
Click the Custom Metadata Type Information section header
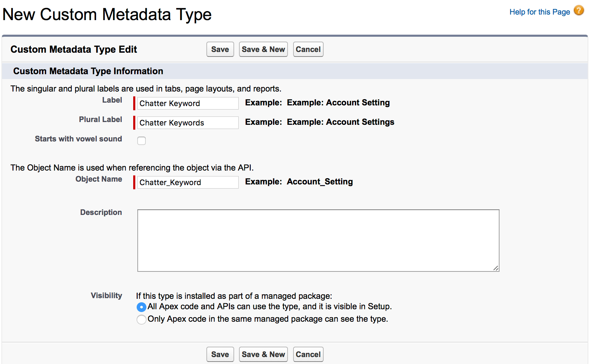point(88,71)
